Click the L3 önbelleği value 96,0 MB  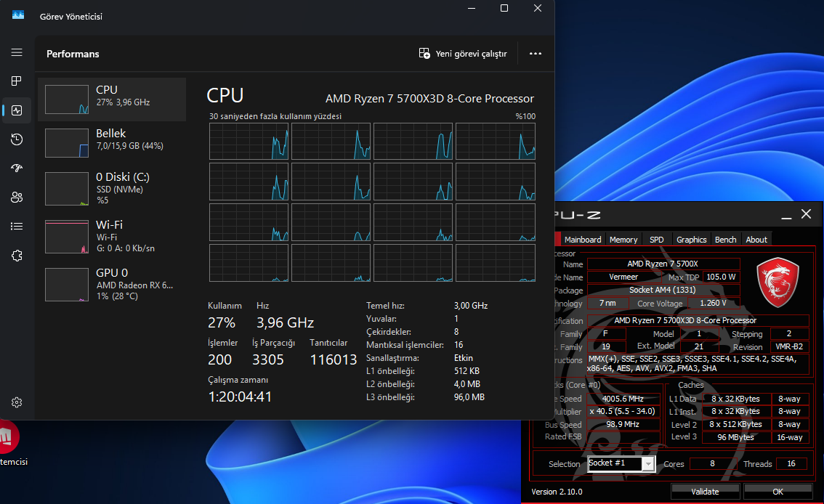[x=469, y=397]
